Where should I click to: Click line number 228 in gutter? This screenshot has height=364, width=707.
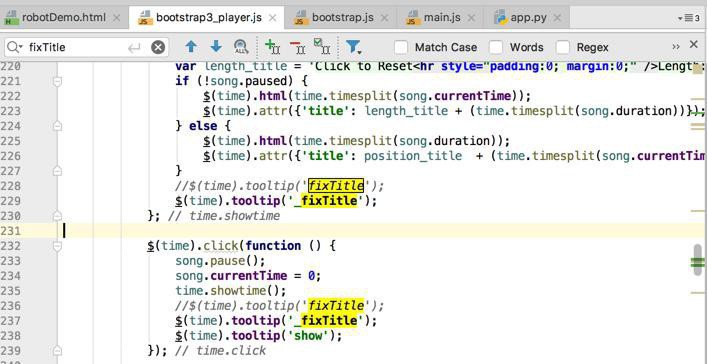[x=11, y=186]
